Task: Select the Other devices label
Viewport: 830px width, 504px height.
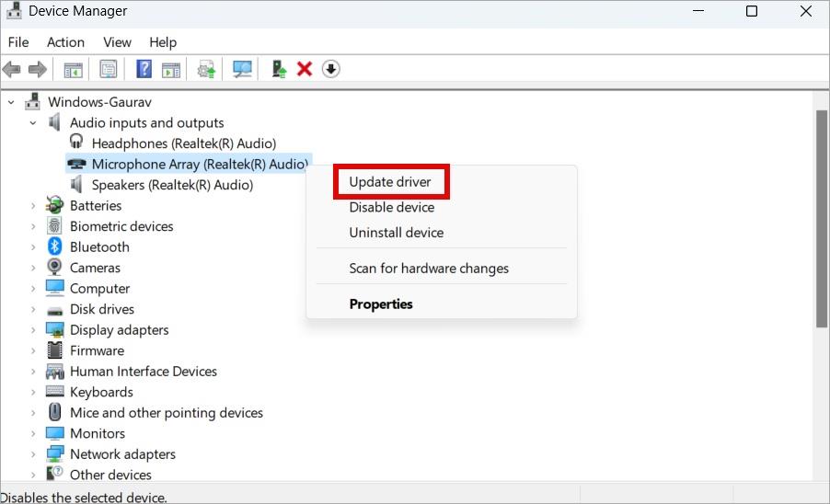Action: click(x=110, y=475)
